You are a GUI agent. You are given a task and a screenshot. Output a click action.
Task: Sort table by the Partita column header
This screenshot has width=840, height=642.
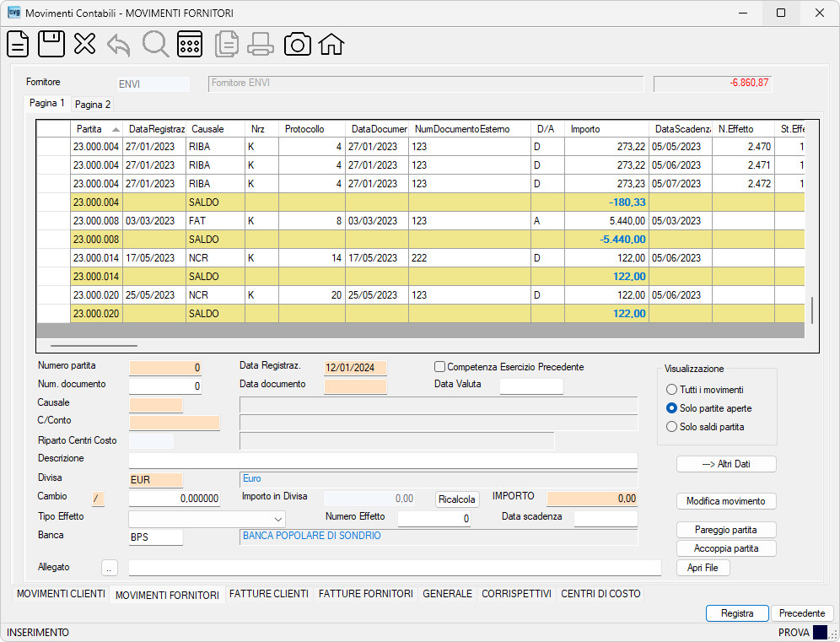[x=96, y=129]
